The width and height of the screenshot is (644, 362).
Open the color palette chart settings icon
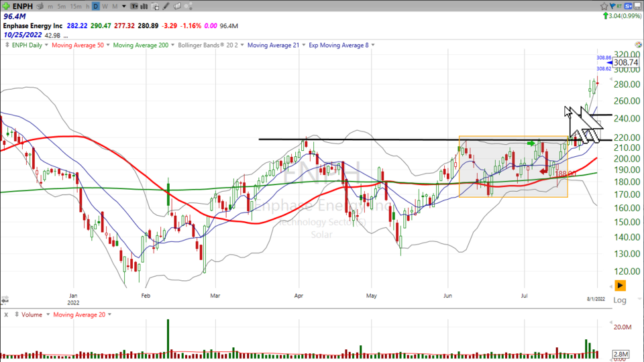tap(638, 45)
